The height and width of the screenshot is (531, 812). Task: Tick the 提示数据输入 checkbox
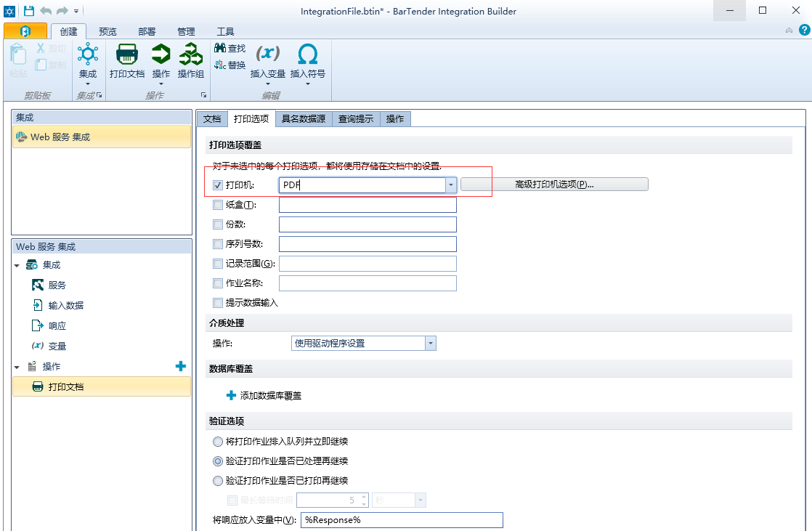tap(218, 303)
